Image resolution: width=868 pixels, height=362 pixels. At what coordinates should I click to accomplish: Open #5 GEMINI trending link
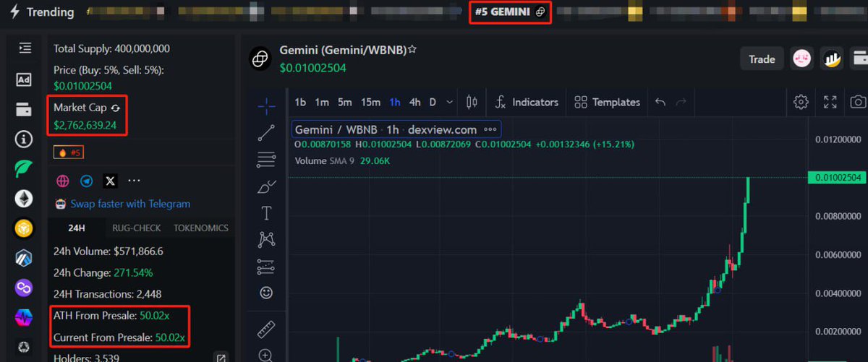[510, 12]
